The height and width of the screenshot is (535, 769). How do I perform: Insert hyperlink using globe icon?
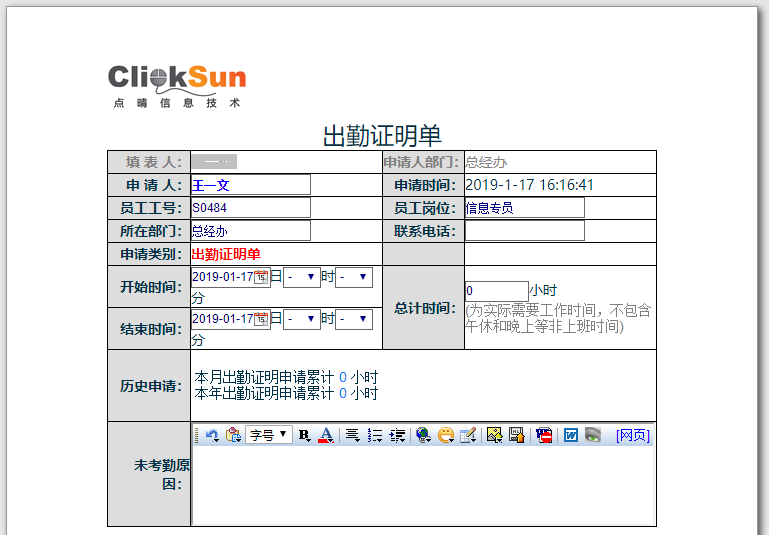(423, 435)
